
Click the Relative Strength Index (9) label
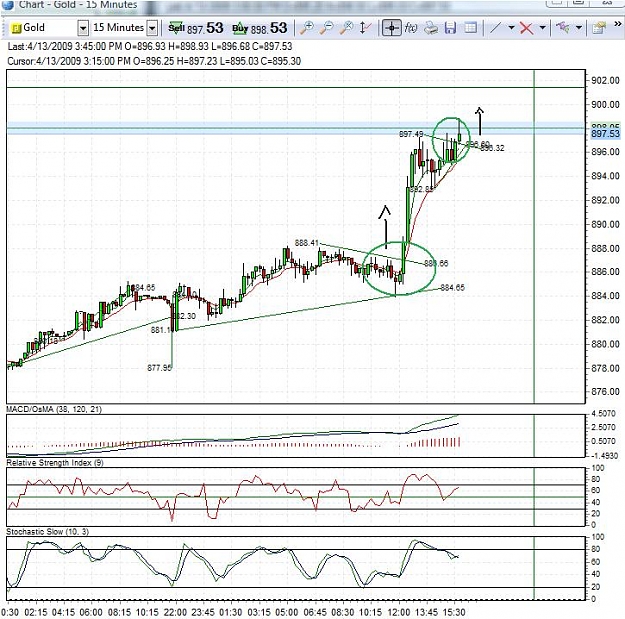[55, 463]
